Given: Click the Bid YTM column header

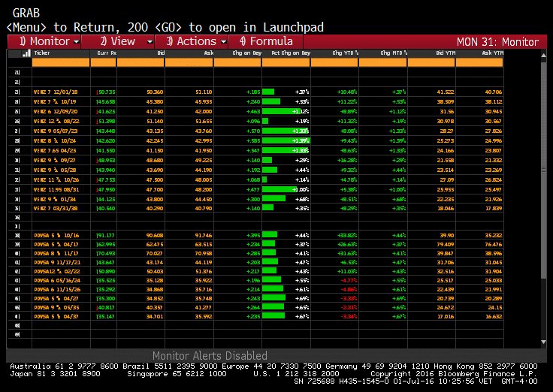Looking at the screenshot, I should (x=446, y=53).
